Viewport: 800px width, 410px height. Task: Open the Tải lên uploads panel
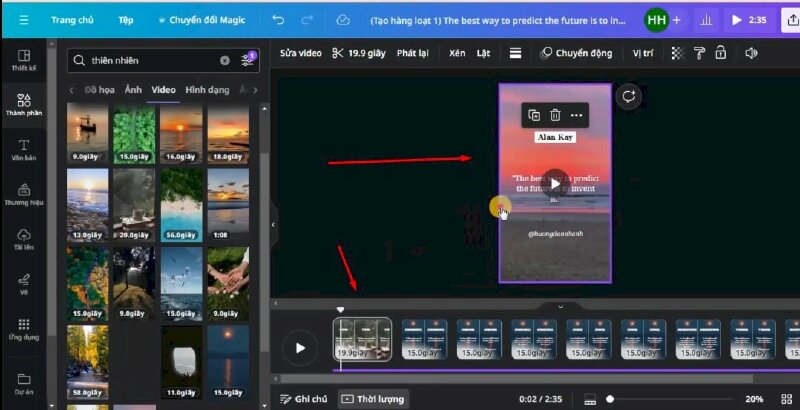(x=23, y=239)
